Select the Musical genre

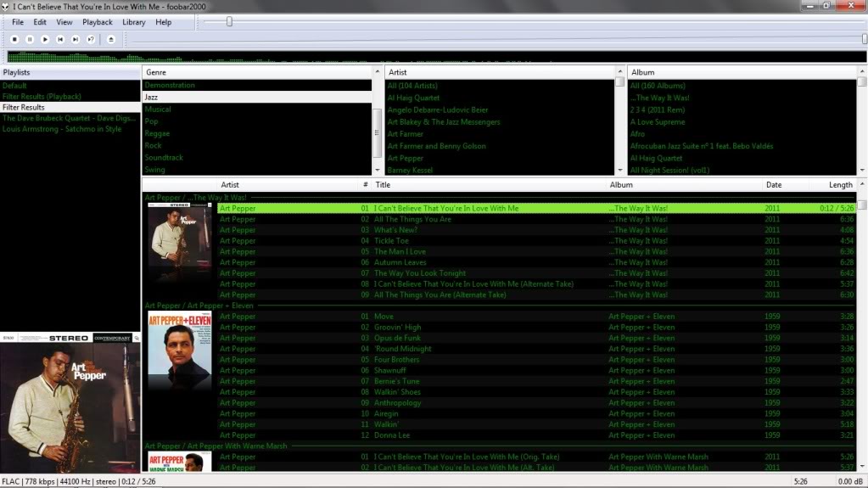tap(257, 109)
